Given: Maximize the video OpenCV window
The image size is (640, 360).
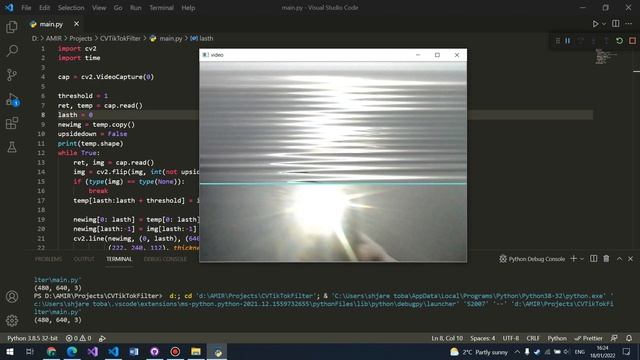Looking at the screenshot, I should pyautogui.click(x=437, y=55).
